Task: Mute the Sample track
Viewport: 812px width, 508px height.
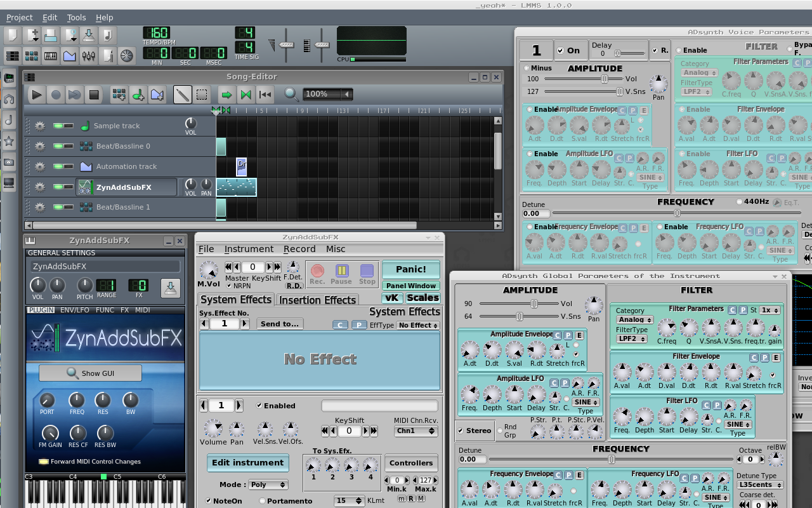Action: [x=58, y=126]
